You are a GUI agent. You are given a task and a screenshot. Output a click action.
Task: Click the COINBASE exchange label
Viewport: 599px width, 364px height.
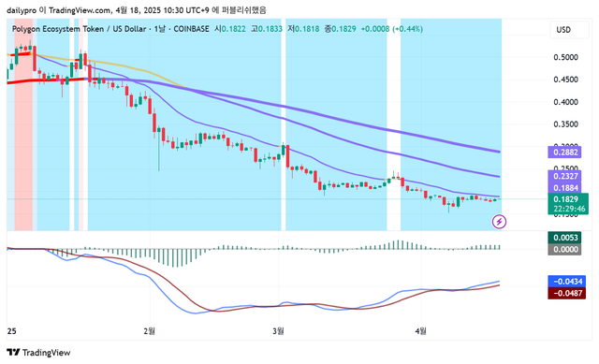[x=191, y=29]
